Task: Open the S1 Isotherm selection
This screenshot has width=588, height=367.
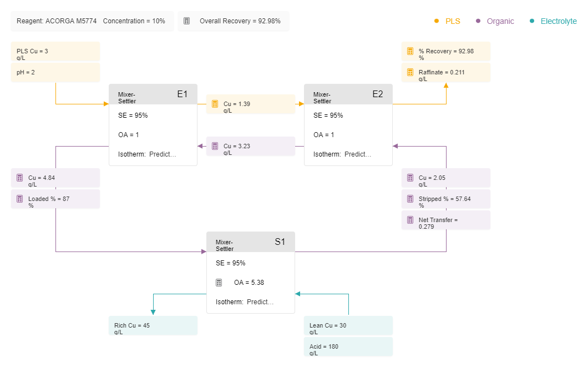Action: click(x=245, y=301)
